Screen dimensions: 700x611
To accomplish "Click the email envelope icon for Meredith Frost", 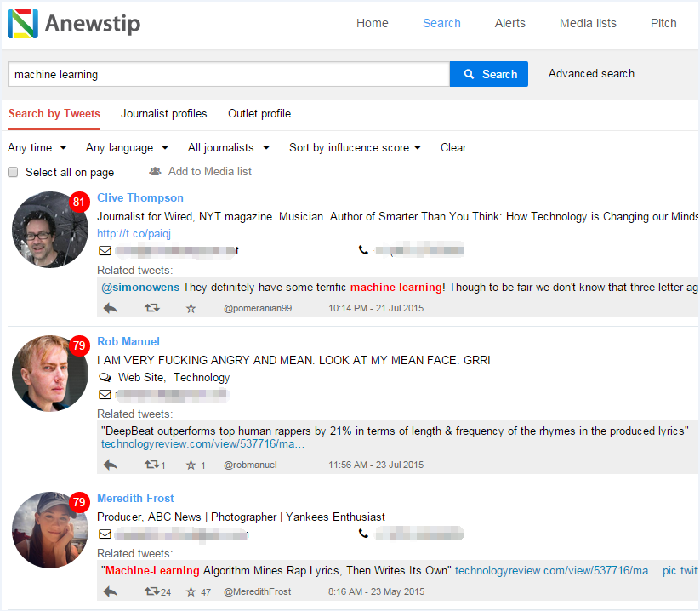I will [x=105, y=534].
